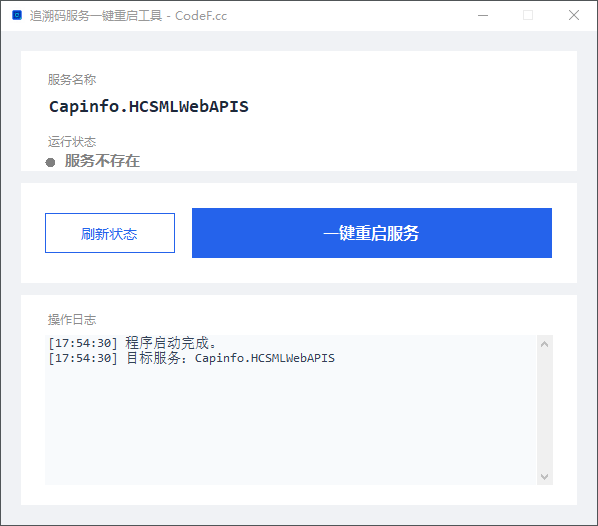This screenshot has height=526, width=598.
Task: Select the service name Capinfo.HCSMLWebAPIS text
Action: pyautogui.click(x=149, y=106)
